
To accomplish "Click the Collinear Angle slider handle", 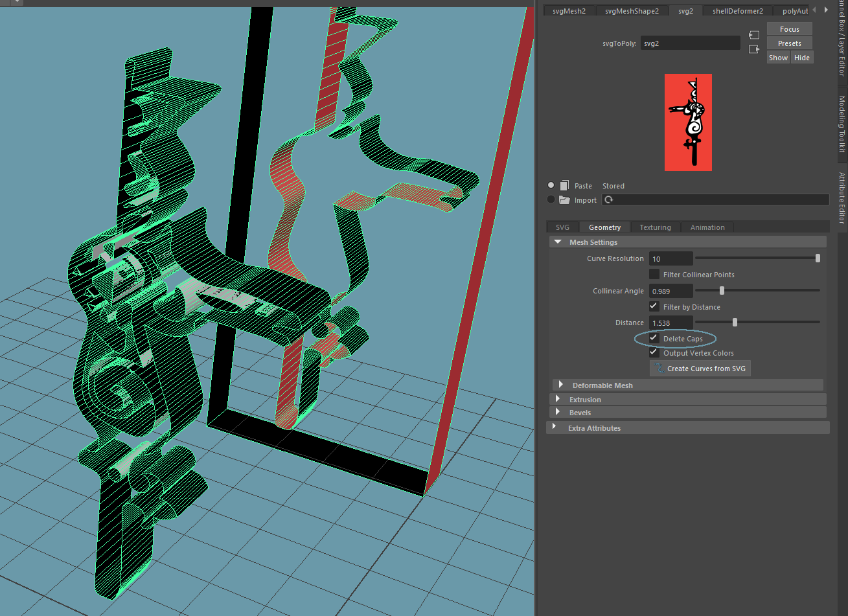I will (722, 290).
